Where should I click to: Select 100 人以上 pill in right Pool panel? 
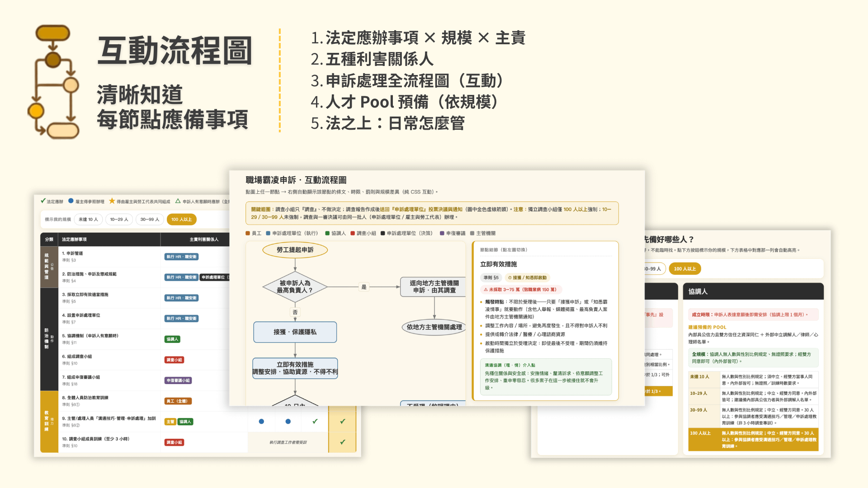click(685, 269)
